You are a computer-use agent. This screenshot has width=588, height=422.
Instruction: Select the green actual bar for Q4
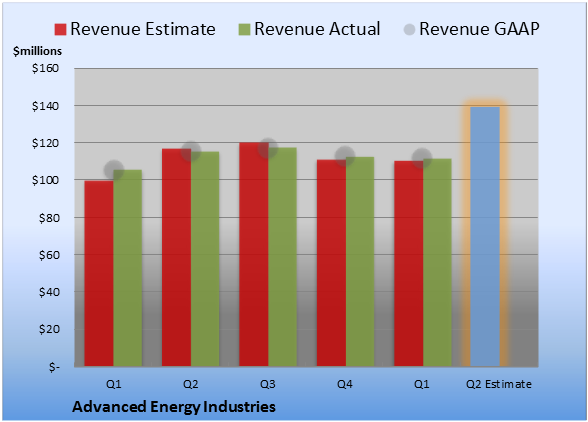click(360, 262)
